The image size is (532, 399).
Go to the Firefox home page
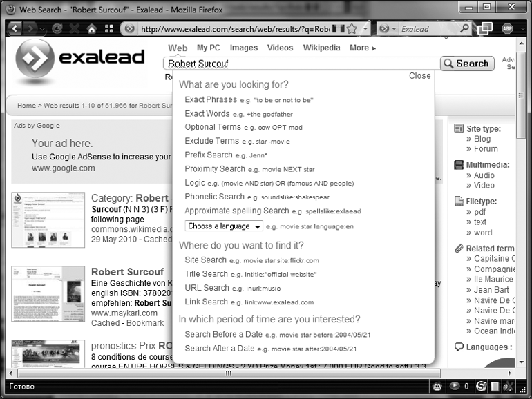[x=91, y=29]
